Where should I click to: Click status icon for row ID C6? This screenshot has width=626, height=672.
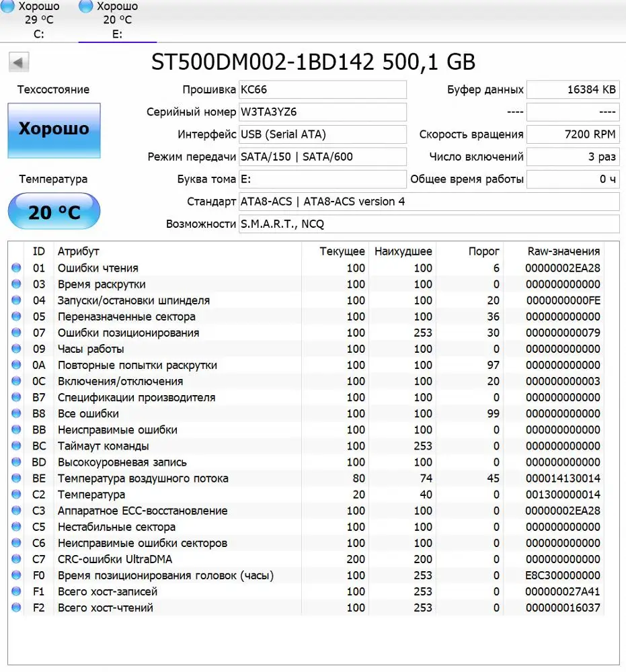16,542
